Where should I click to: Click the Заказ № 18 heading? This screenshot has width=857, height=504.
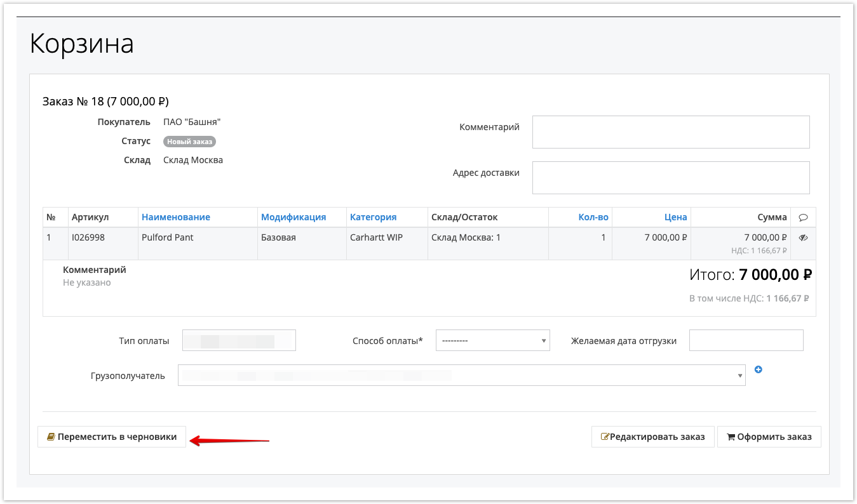(105, 102)
